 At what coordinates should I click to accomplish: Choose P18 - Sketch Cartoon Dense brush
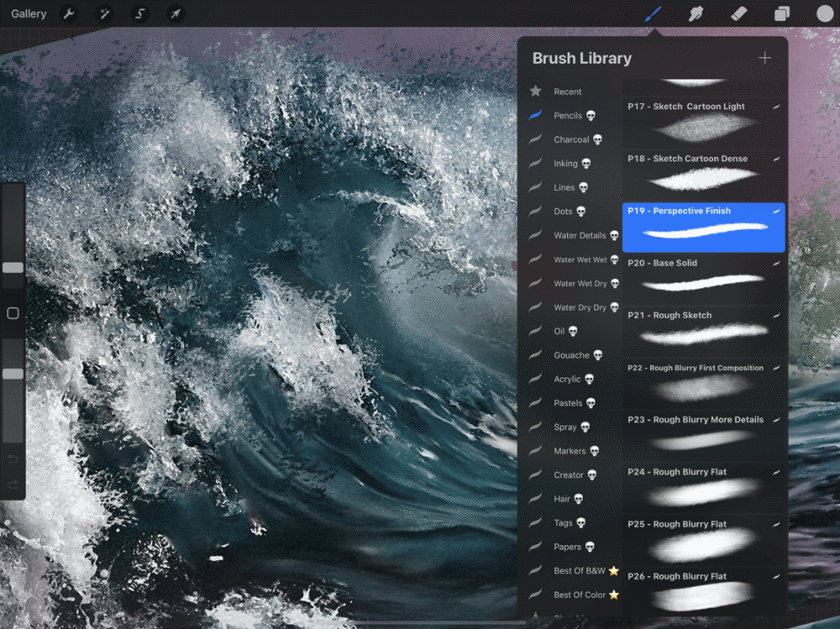click(x=703, y=175)
